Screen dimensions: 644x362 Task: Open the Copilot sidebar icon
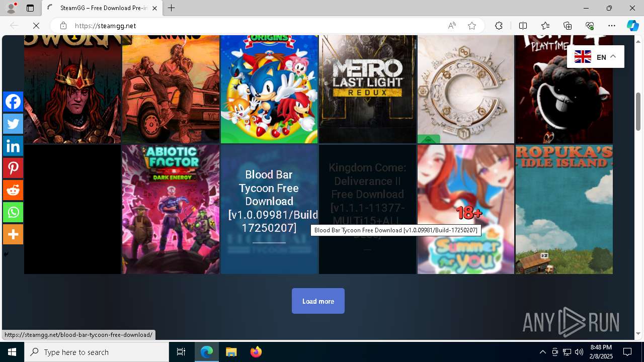(632, 26)
